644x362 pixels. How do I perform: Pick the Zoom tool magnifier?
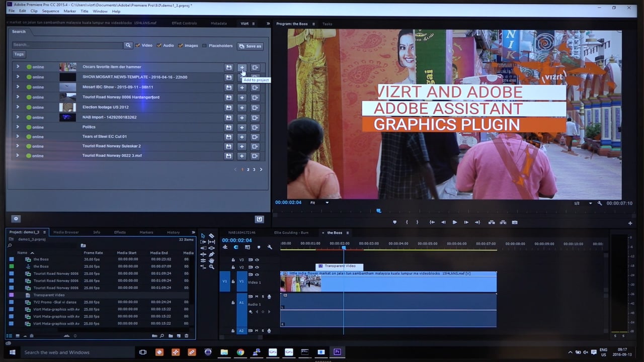coord(211,266)
